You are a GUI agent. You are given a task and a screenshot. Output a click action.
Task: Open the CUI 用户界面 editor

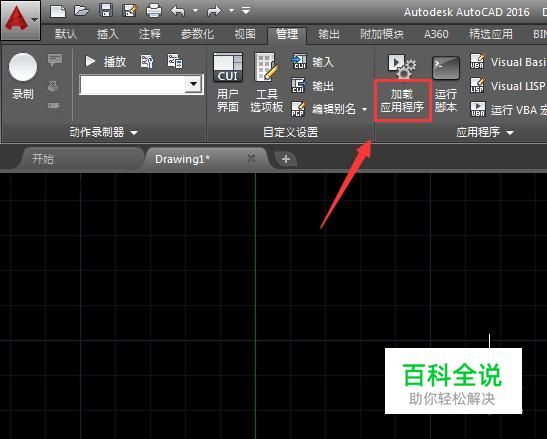tap(228, 83)
